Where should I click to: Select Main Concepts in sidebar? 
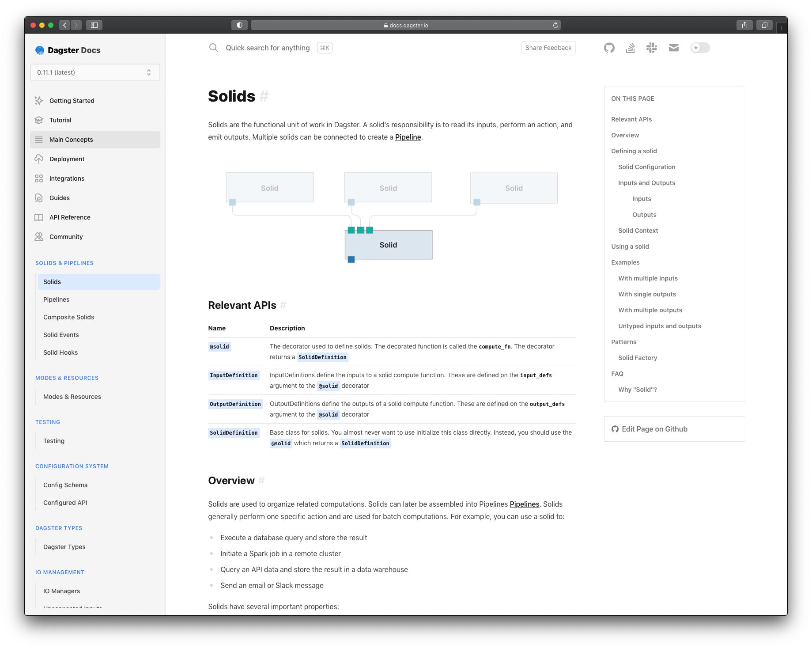(95, 140)
